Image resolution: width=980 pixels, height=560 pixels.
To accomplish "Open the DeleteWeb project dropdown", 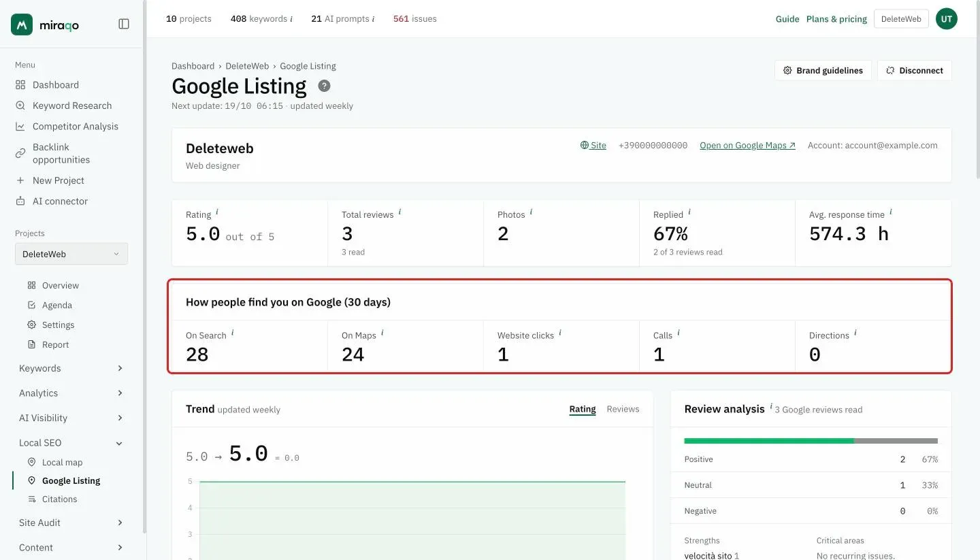I will (x=71, y=254).
